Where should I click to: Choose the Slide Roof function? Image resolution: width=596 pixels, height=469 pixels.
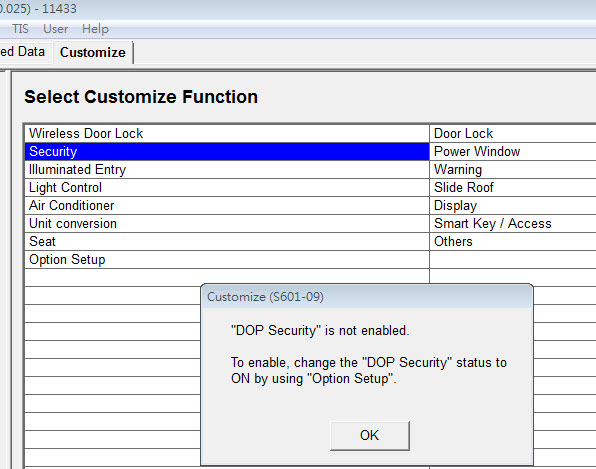point(513,187)
